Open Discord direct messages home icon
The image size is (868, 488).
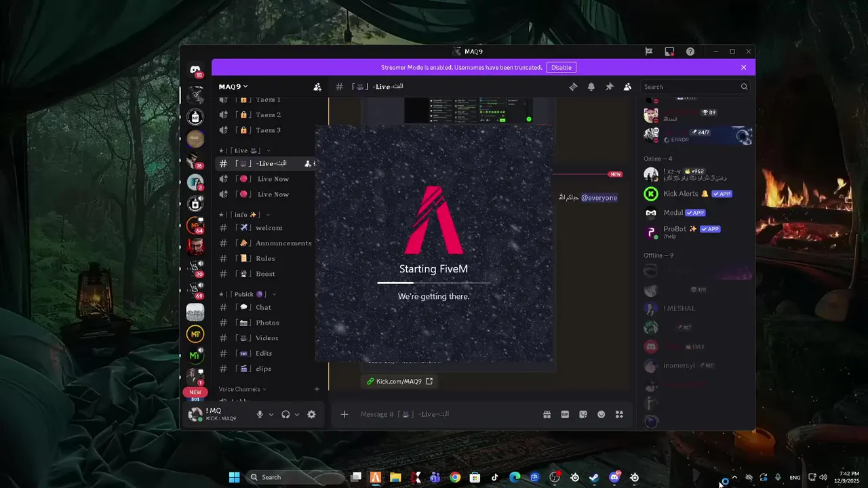point(195,70)
